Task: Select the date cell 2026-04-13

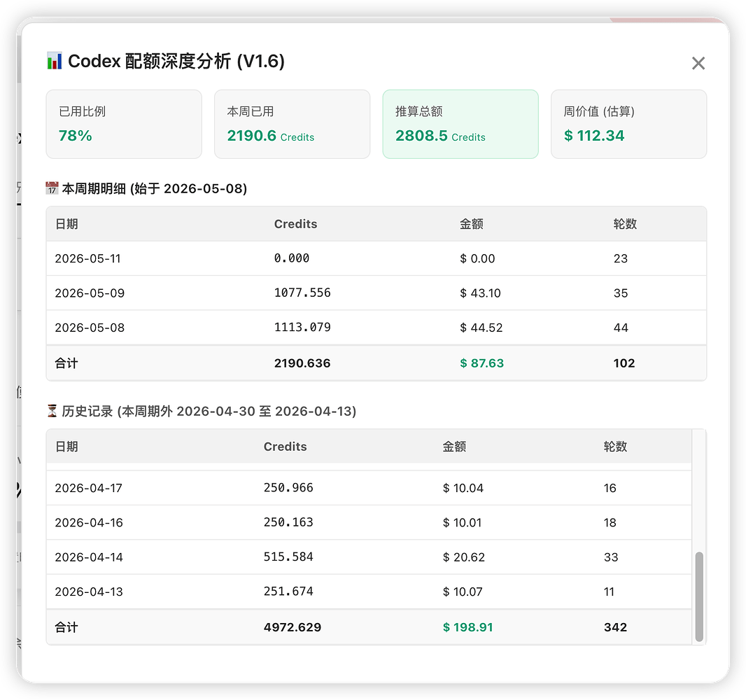Action: pos(88,592)
